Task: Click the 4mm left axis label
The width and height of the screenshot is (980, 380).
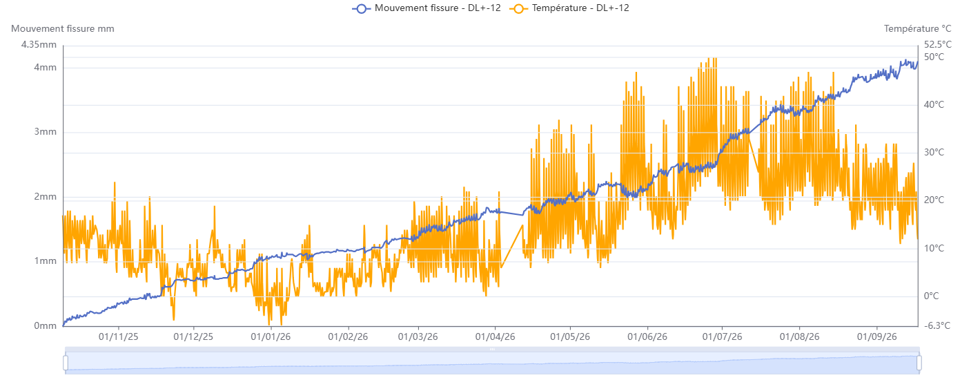Action: 46,68
